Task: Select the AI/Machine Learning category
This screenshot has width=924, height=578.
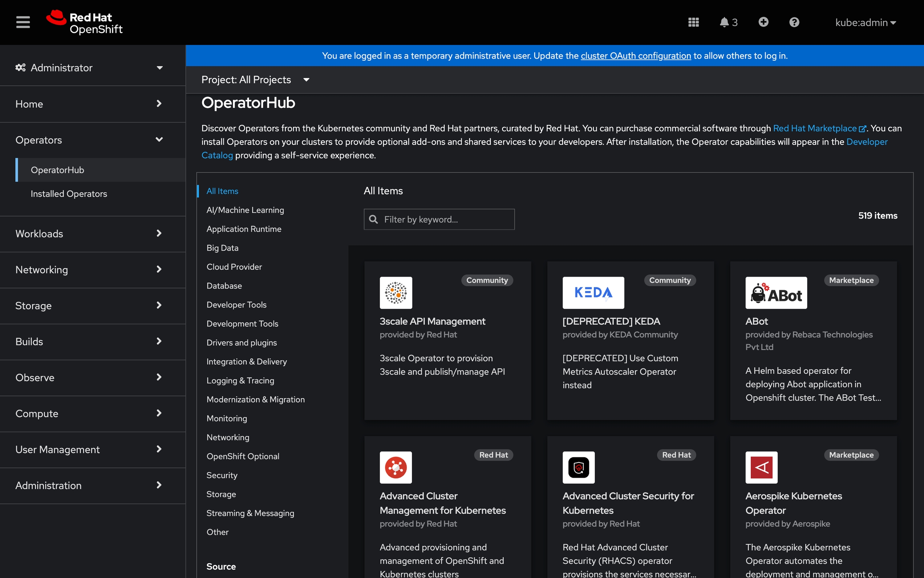Action: point(245,210)
